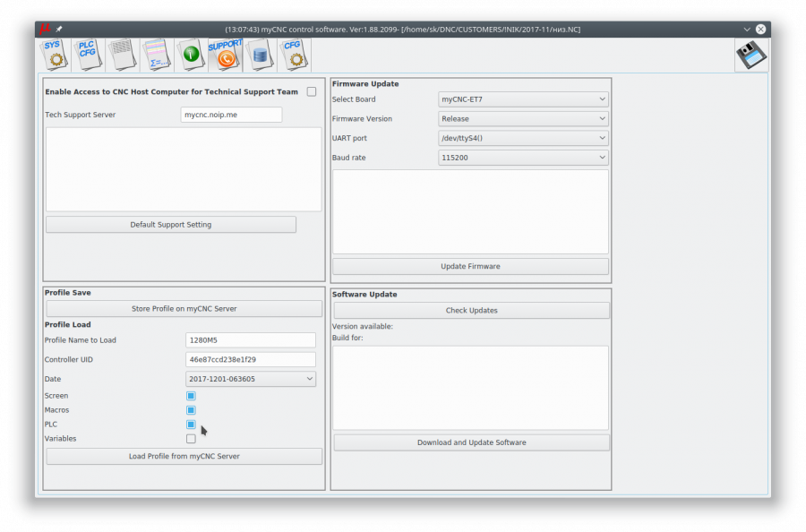Open the blue database icon

point(260,55)
